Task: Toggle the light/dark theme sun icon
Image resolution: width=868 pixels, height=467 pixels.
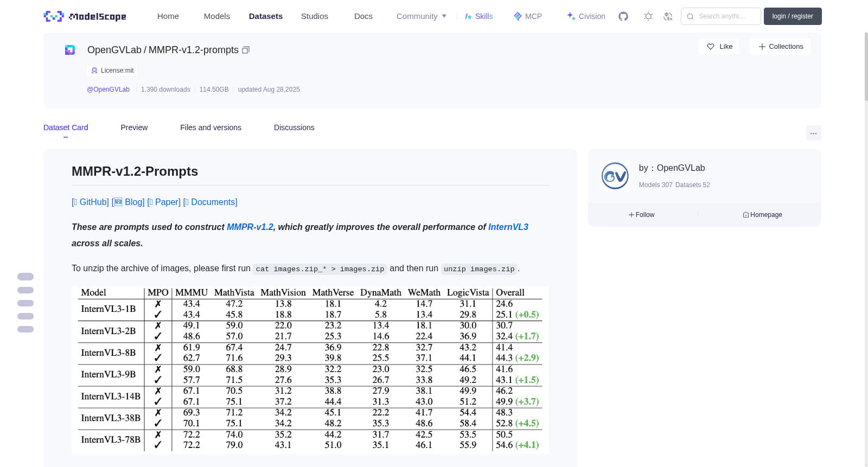Action: point(648,16)
